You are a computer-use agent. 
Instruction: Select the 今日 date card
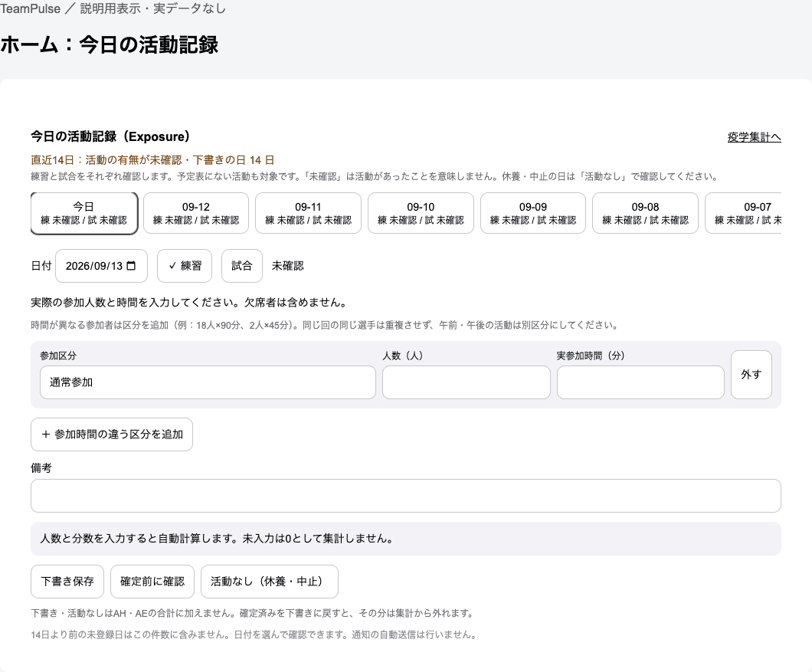pos(84,214)
